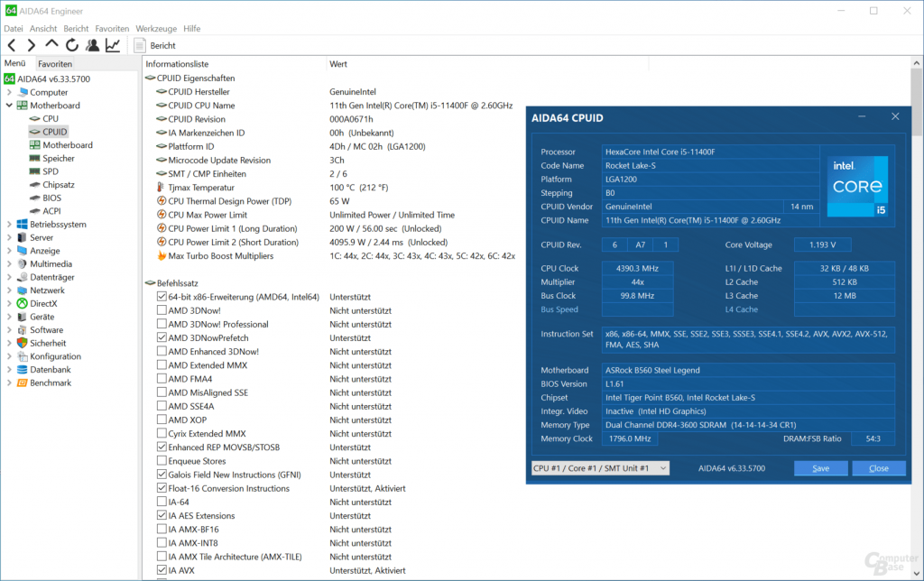
Task: Expand the Server tree node
Action: pos(9,237)
